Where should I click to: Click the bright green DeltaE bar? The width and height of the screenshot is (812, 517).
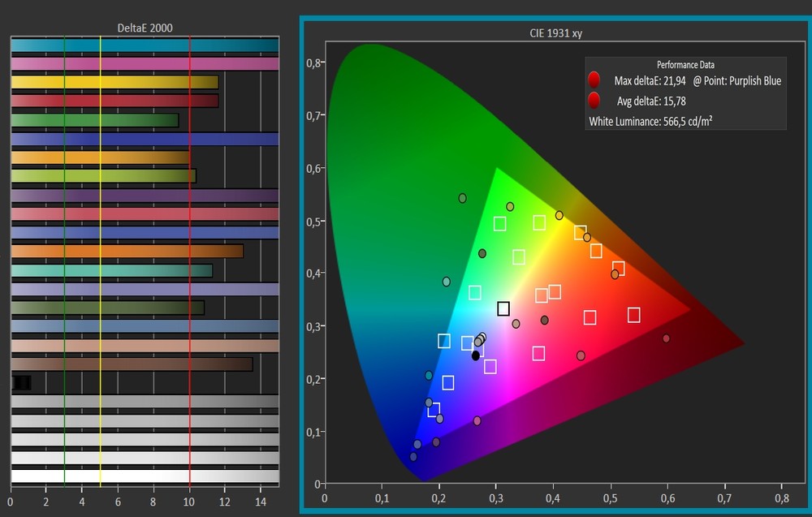coord(95,120)
